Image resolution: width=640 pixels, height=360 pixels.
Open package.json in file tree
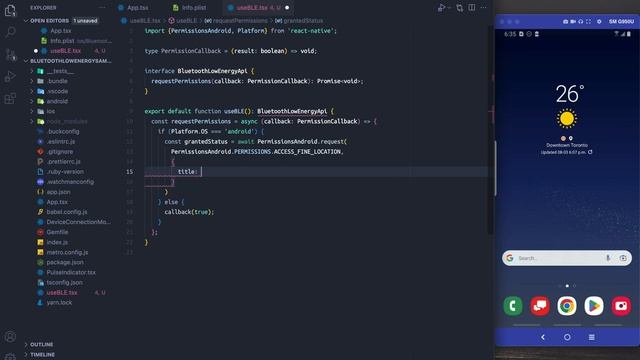[65, 262]
